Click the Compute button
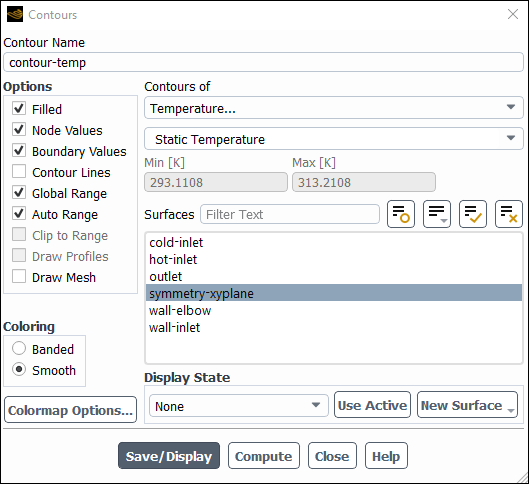The image size is (529, 484). point(263,456)
